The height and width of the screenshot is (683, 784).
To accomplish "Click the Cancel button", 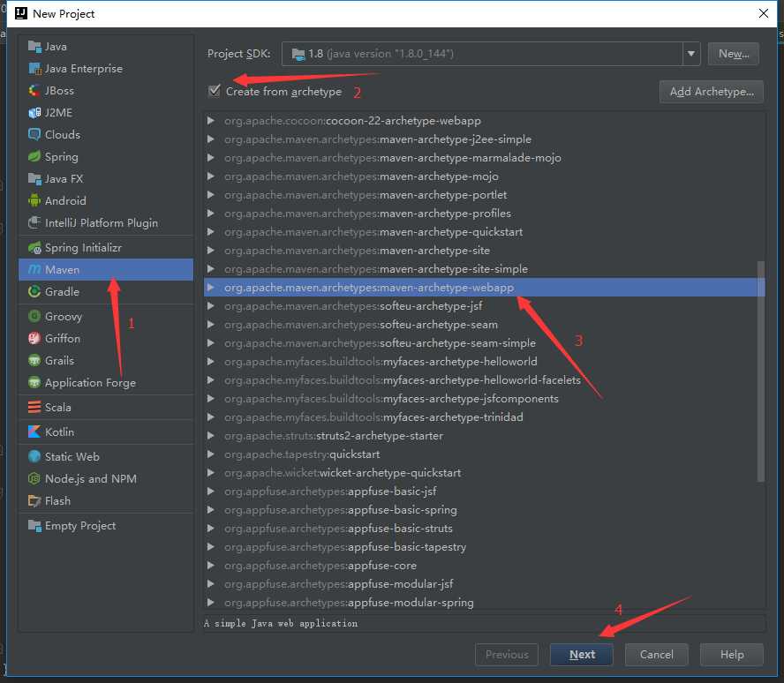I will [x=657, y=655].
